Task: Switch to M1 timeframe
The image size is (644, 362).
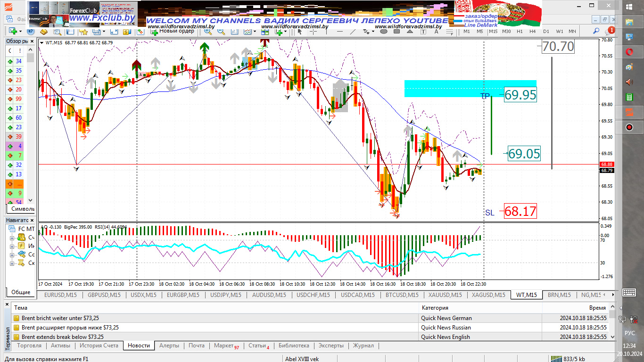Action: (x=466, y=31)
